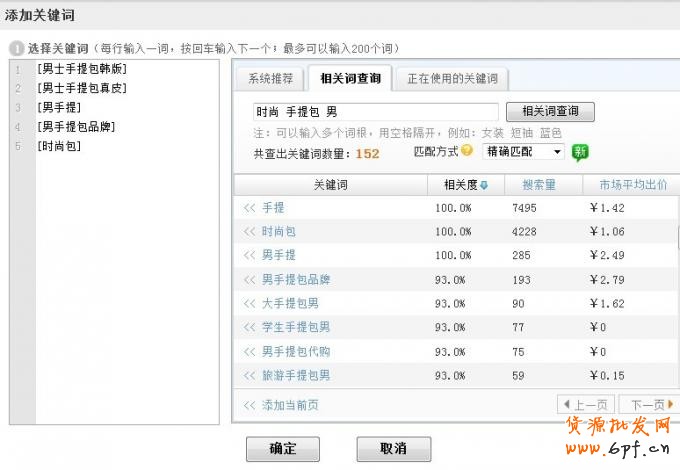Click the << icon beside 添加当前页

249,405
